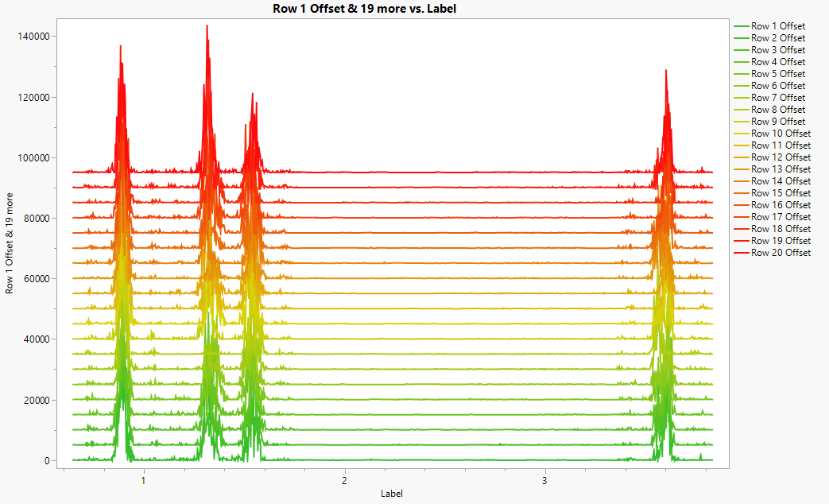Click the Row 8 Offset legend entry
The width and height of the screenshot is (829, 504).
[769, 110]
